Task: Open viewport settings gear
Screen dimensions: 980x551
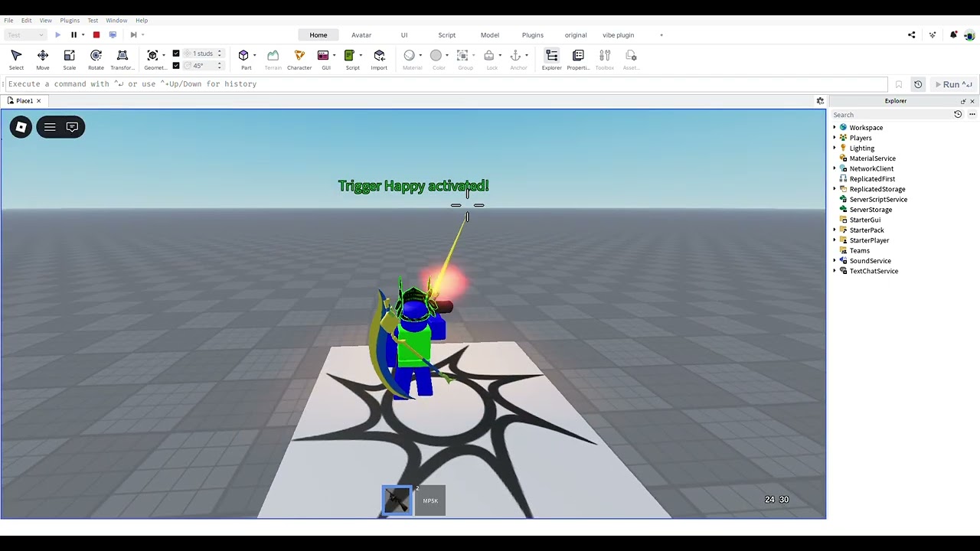Action: click(820, 100)
